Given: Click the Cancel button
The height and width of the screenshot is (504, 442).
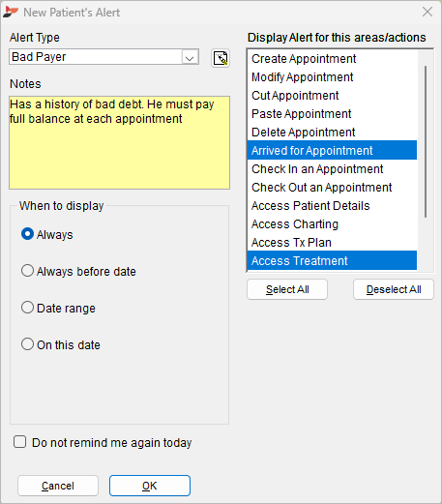Looking at the screenshot, I should click(x=58, y=486).
